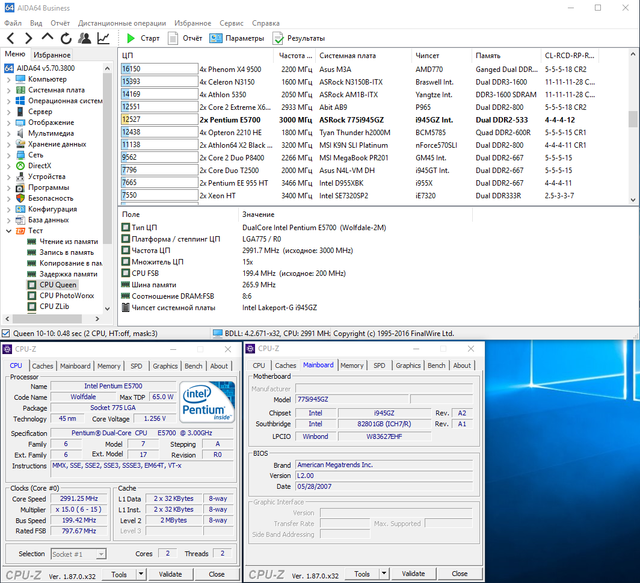Toggle the status bar Queen checkbox
The height and width of the screenshot is (583, 640).
[6, 334]
